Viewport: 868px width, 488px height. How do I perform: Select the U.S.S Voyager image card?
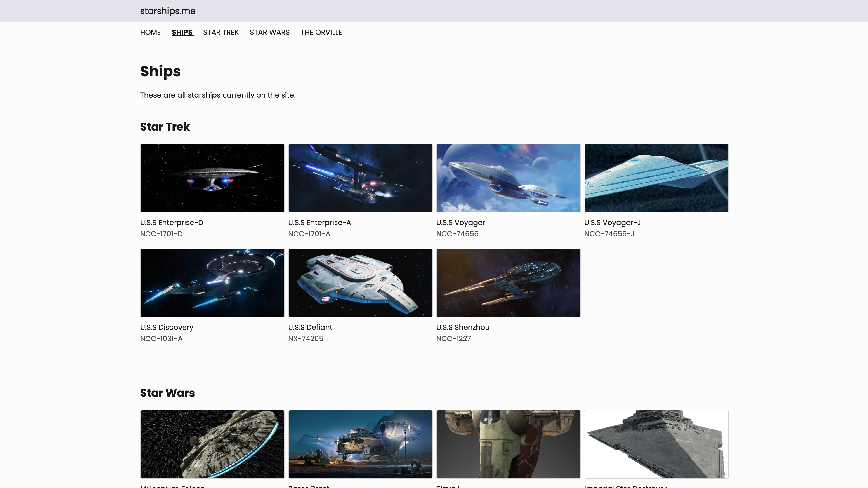tap(508, 178)
